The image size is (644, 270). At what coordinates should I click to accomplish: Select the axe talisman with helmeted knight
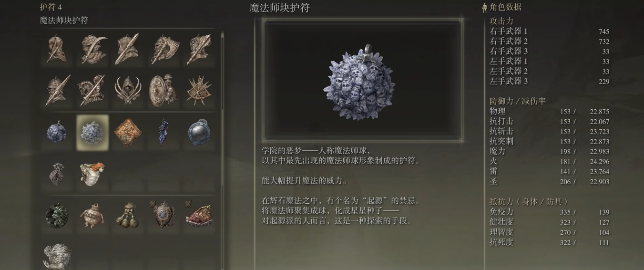[x=164, y=49]
